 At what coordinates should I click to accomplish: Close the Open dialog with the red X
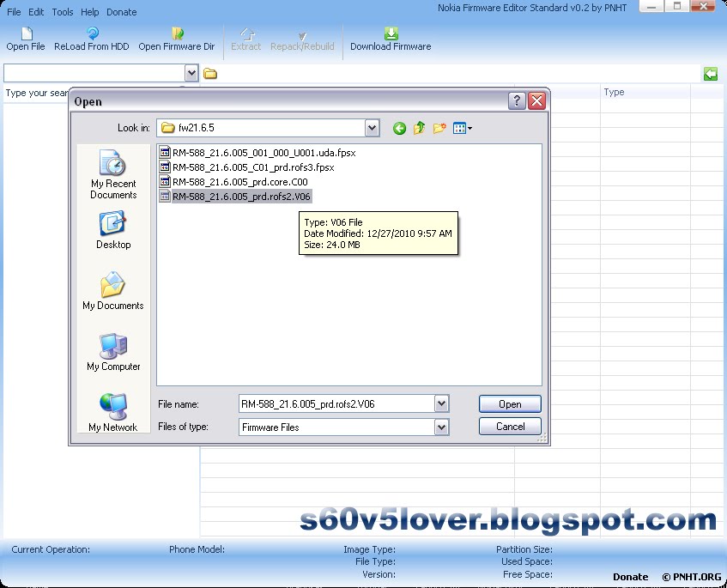[x=537, y=100]
